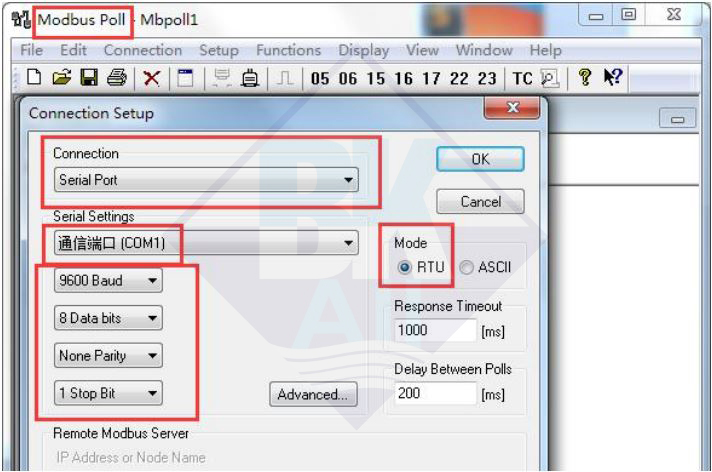This screenshot has height=472, width=712.
Task: Open the Edit menu
Action: 74,50
